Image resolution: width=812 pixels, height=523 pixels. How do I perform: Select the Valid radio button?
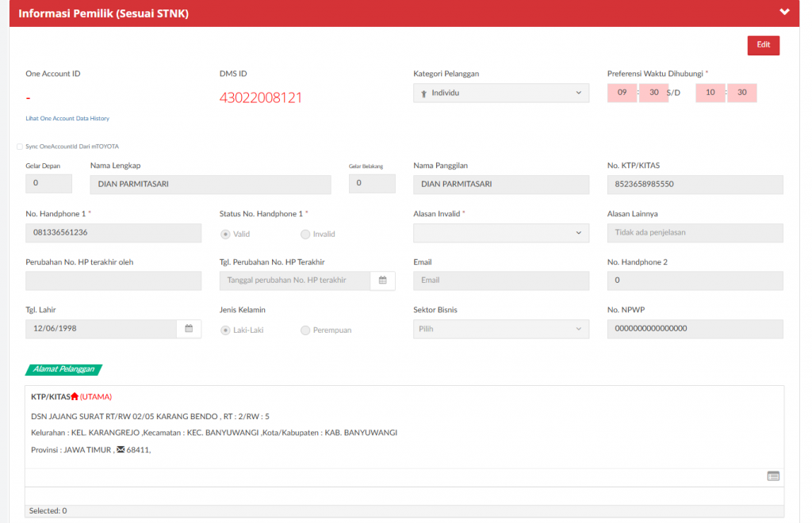226,234
